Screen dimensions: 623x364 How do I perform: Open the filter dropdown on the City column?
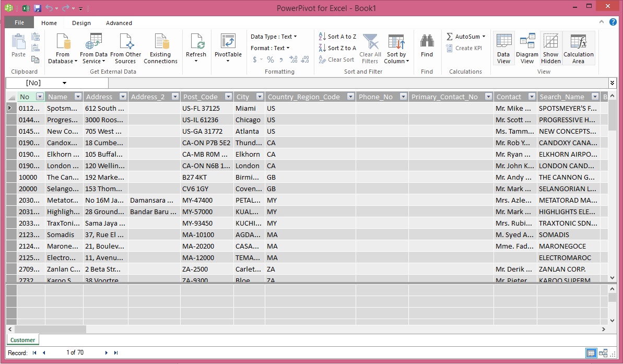pyautogui.click(x=259, y=97)
